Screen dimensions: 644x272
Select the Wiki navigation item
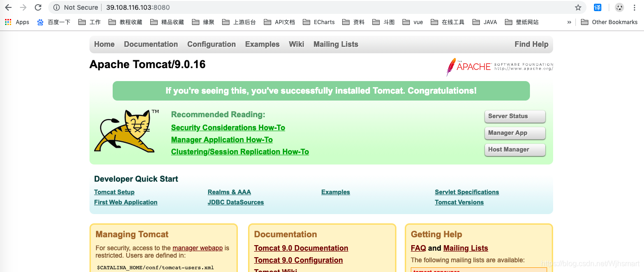pos(296,44)
